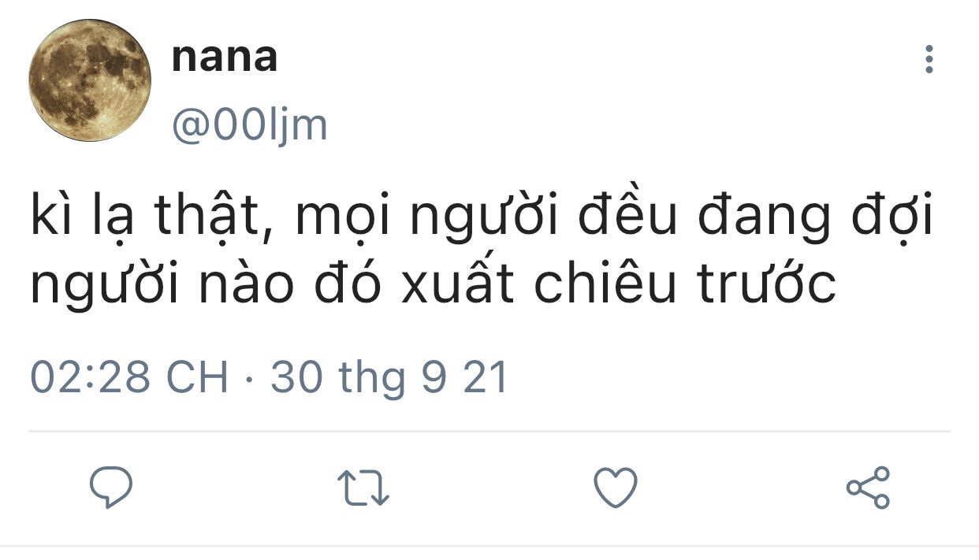View the moon profile picture
The image size is (979, 560).
[x=89, y=81]
